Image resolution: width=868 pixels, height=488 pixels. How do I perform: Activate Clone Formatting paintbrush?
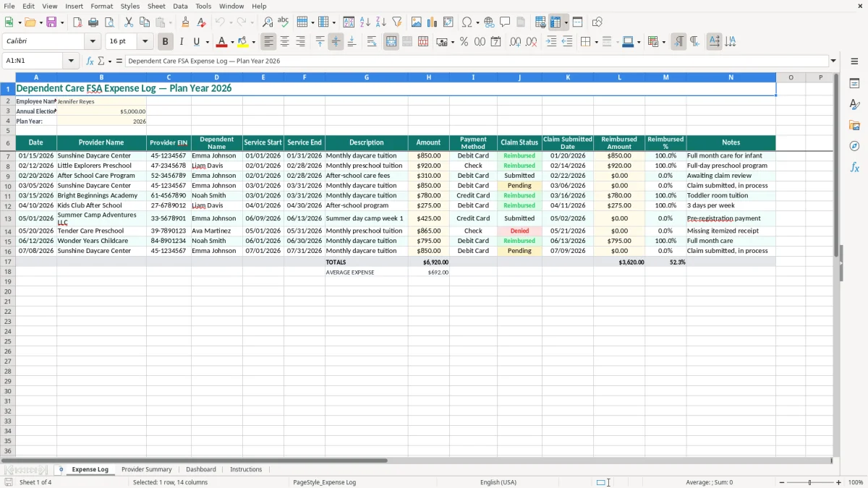pos(185,22)
